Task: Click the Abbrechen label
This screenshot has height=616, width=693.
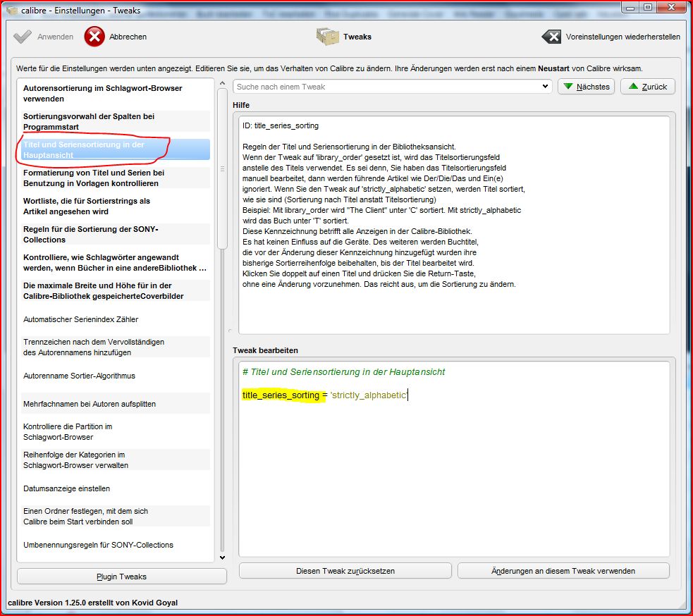Action: tap(128, 37)
